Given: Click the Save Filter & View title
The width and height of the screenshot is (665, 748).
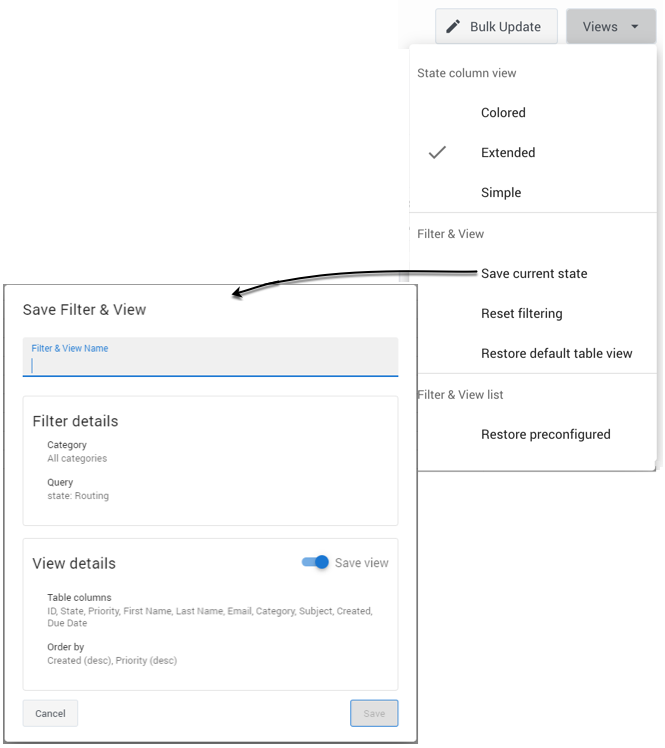Looking at the screenshot, I should click(x=84, y=310).
